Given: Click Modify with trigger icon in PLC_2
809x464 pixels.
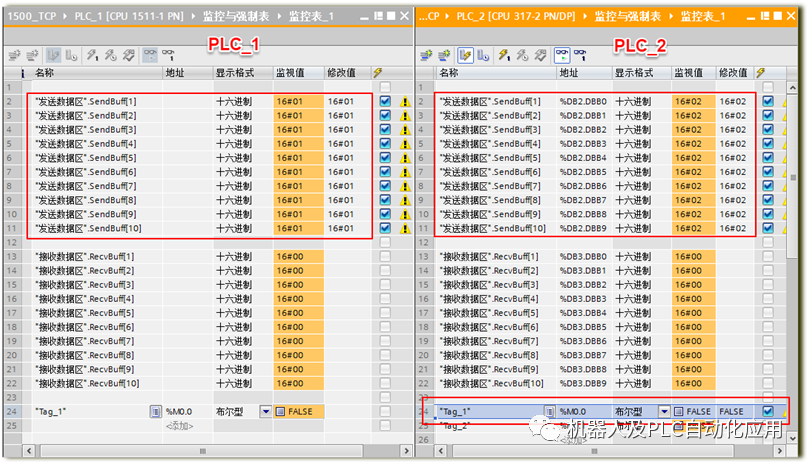Looking at the screenshot, I should (x=522, y=55).
